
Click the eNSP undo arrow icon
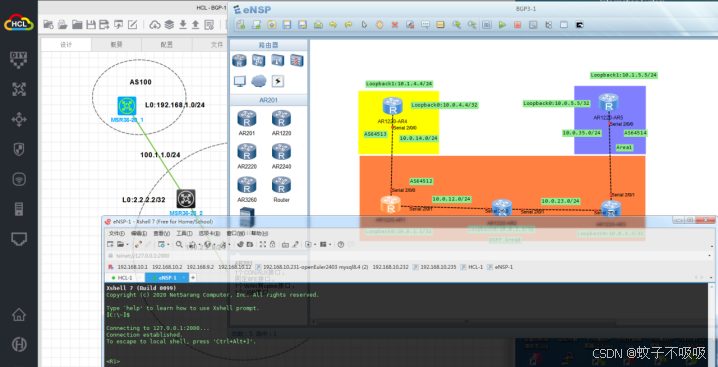coord(333,25)
